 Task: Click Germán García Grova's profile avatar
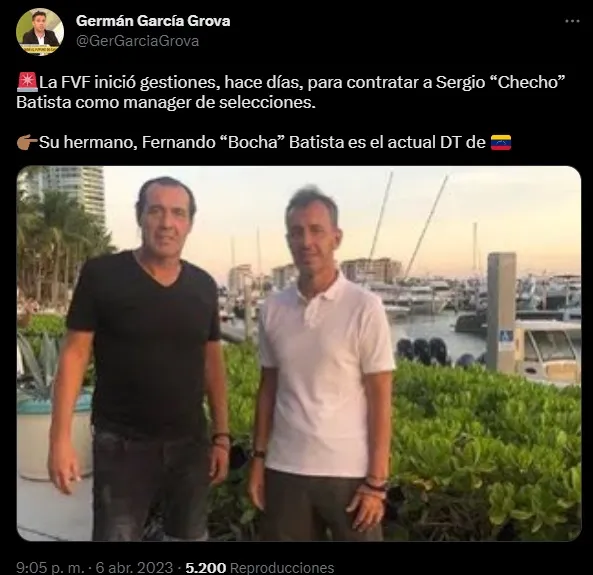[40, 32]
